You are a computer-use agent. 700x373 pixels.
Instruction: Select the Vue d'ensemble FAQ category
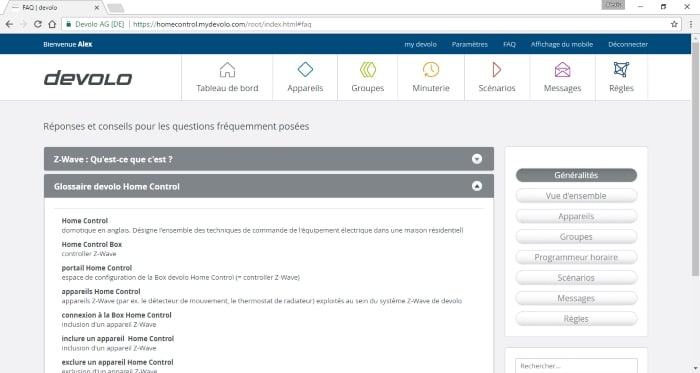(x=576, y=195)
